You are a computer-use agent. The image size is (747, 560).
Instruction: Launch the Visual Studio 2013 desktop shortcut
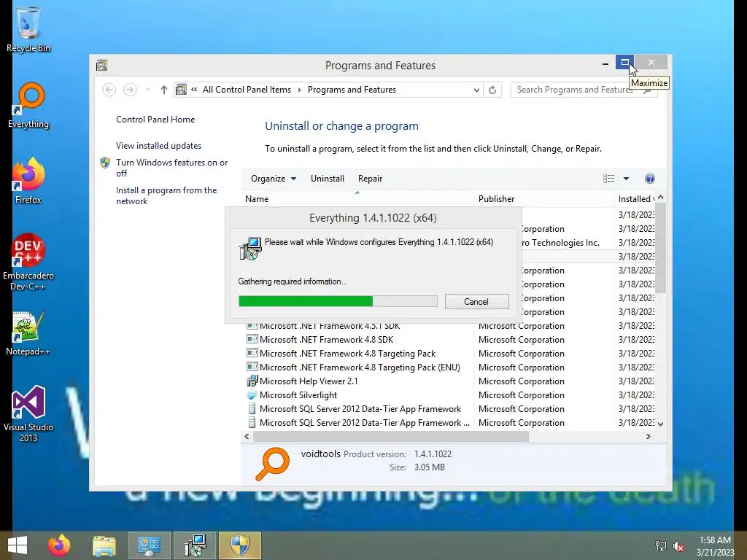pyautogui.click(x=28, y=413)
